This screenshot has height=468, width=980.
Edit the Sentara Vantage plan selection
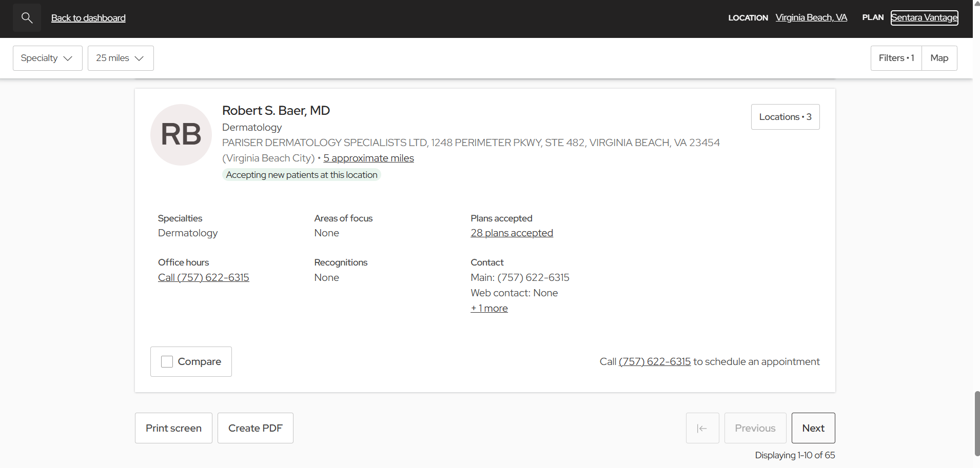point(924,17)
